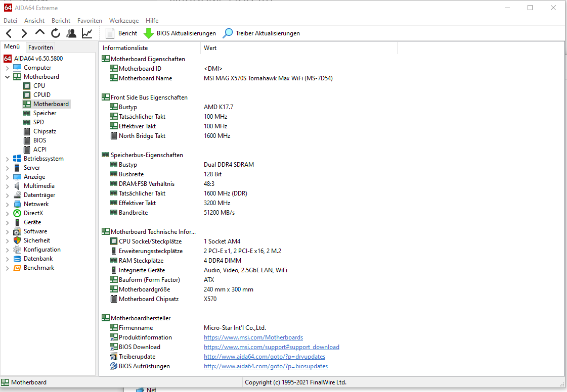Expand the Benchmark node arrow
Screen dimensions: 567x392
point(7,268)
